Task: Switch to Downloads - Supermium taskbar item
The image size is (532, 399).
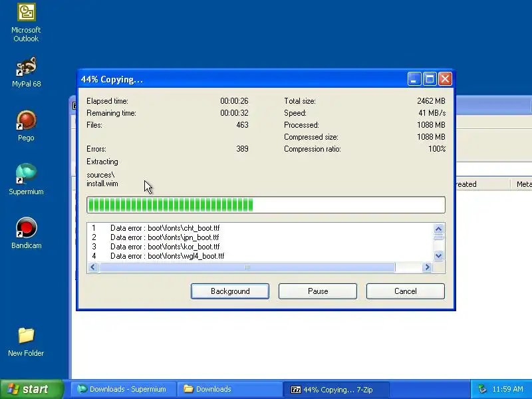Action: [123, 389]
